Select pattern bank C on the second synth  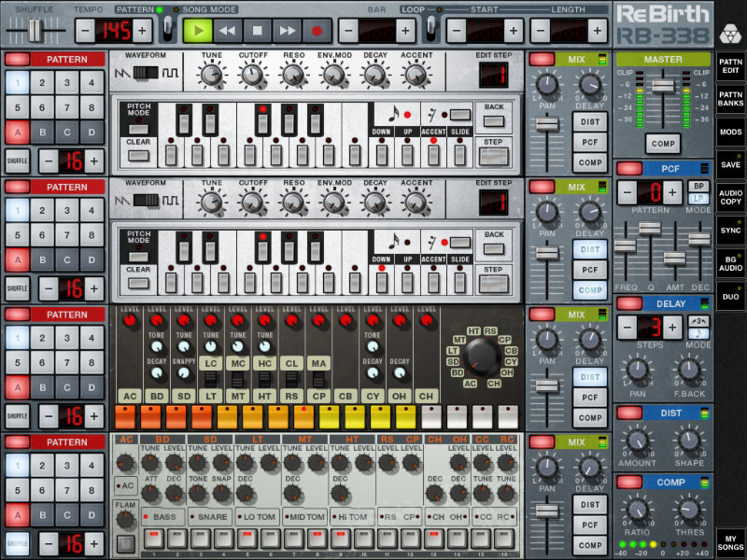point(67,260)
